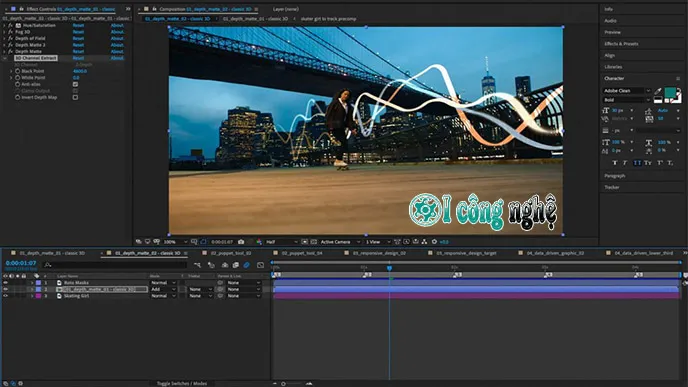Open the viewer magnification 100% dropdown

click(176, 242)
